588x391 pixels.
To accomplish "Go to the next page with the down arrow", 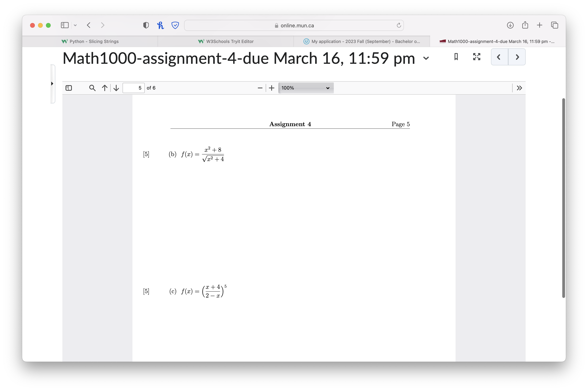I will [116, 88].
